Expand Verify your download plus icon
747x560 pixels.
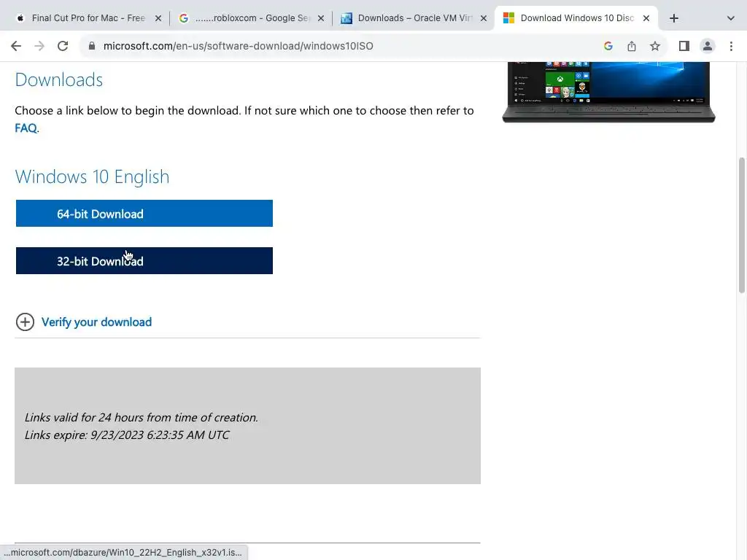25,322
